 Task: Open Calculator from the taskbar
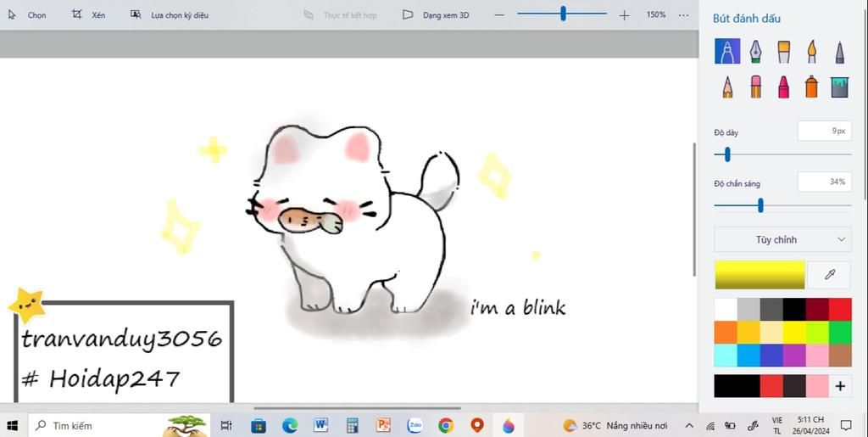pos(352,425)
